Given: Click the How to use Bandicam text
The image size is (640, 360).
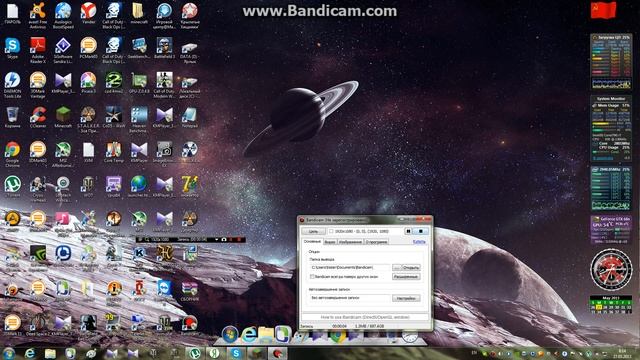Looking at the screenshot, I should (x=365, y=317).
